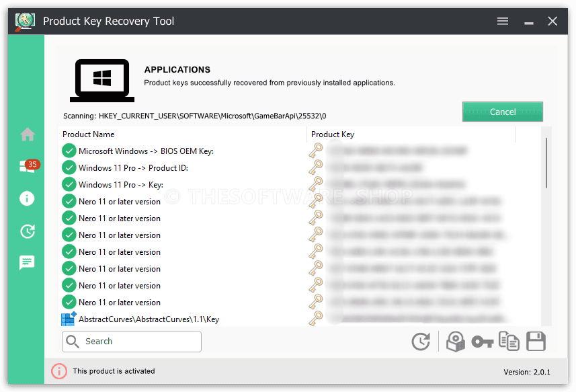Open the info icon in the green sidebar
Image resolution: width=576 pixels, height=392 pixels.
click(27, 198)
